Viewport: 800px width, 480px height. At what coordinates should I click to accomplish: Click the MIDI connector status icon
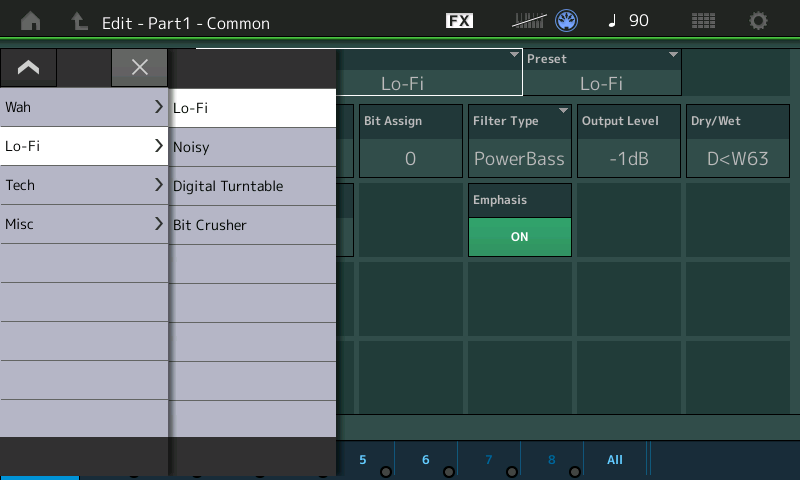[x=566, y=21]
